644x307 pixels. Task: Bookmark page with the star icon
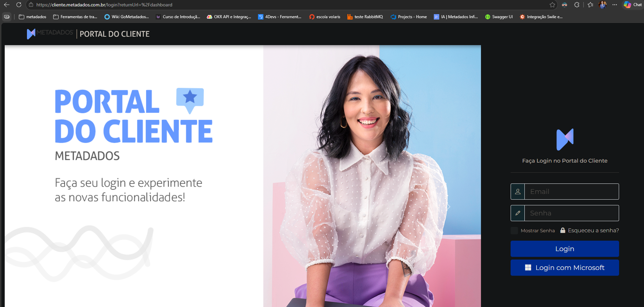(x=552, y=5)
